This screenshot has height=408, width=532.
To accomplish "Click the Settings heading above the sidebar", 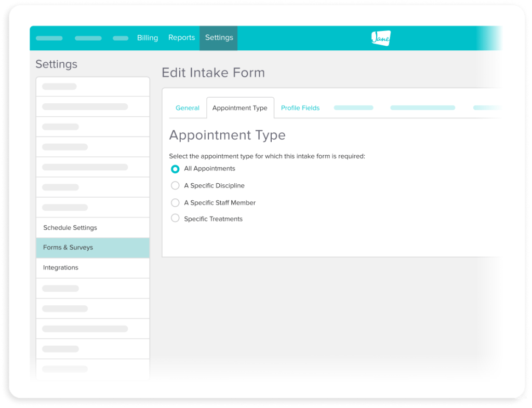I will click(x=56, y=64).
